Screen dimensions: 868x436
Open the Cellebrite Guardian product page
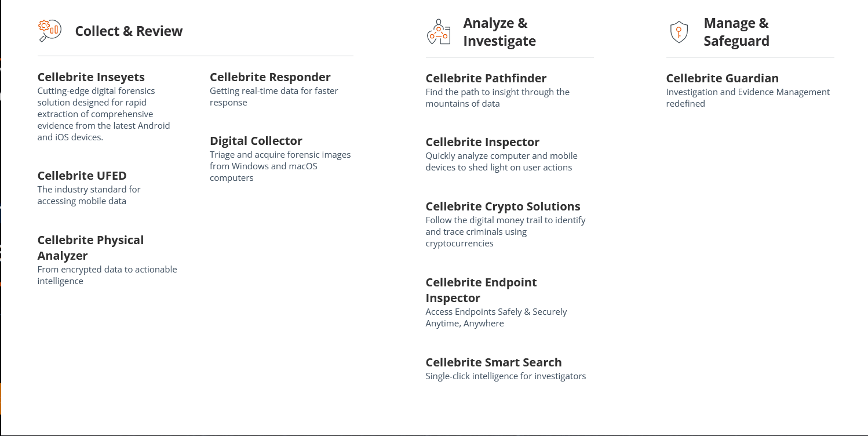[722, 78]
